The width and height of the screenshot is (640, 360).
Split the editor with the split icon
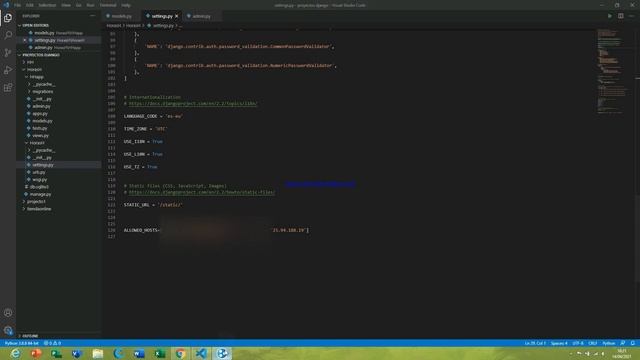(x=620, y=16)
